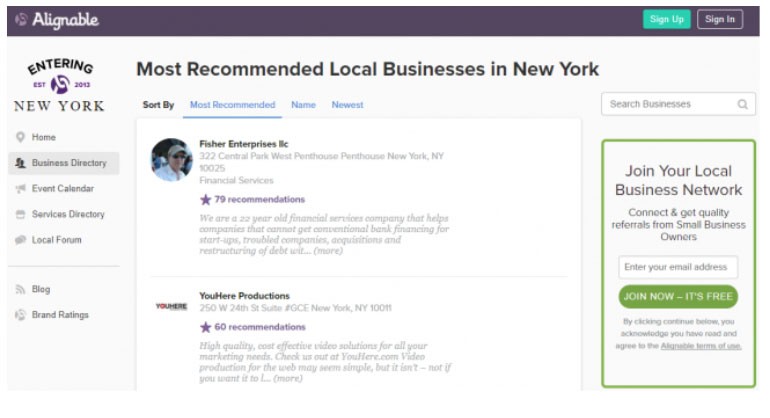
Task: Click the Home pin icon in sidebar
Action: click(20, 137)
